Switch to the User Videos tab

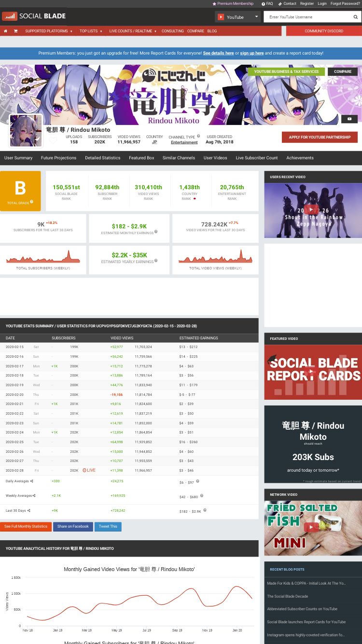click(x=215, y=158)
